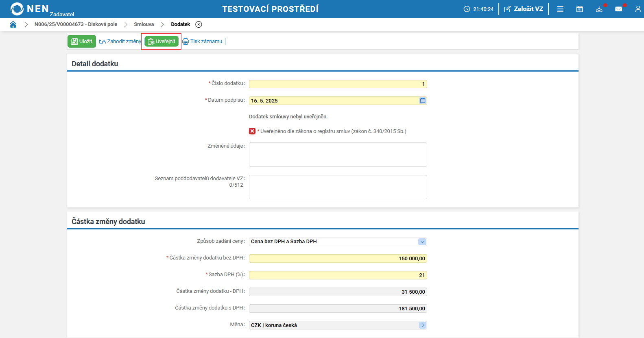Navigate to Smlouva breadcrumb
This screenshot has width=644, height=338.
[144, 24]
